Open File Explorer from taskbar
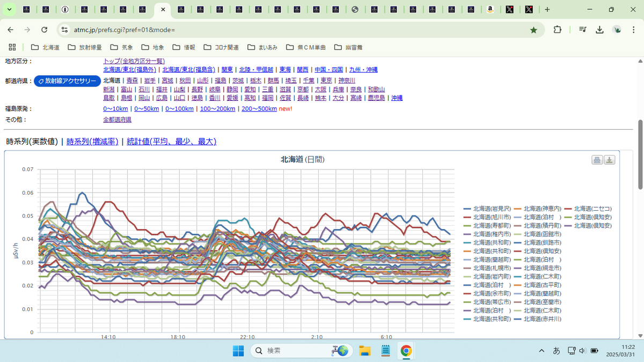644x362 pixels. click(x=365, y=351)
